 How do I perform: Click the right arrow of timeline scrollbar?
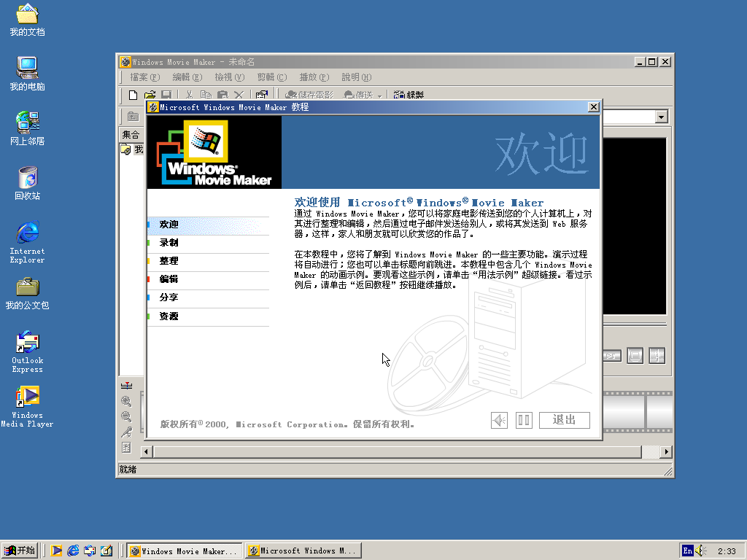(x=666, y=451)
